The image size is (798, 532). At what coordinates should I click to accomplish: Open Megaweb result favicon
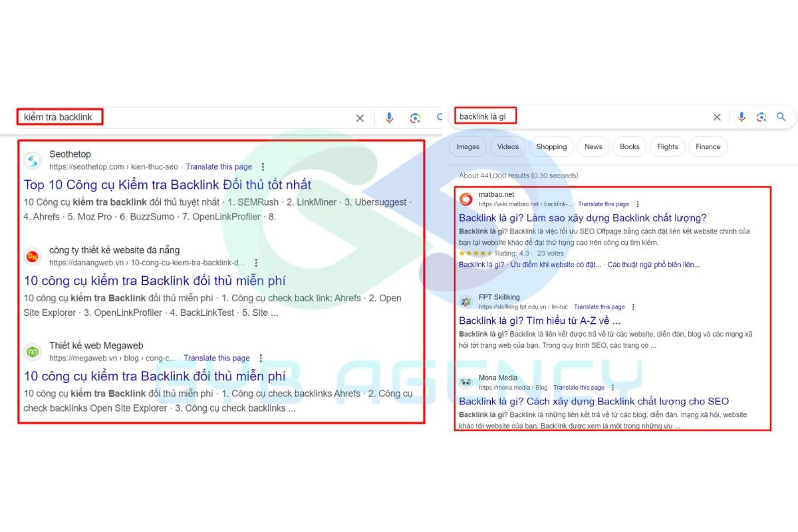coord(33,351)
